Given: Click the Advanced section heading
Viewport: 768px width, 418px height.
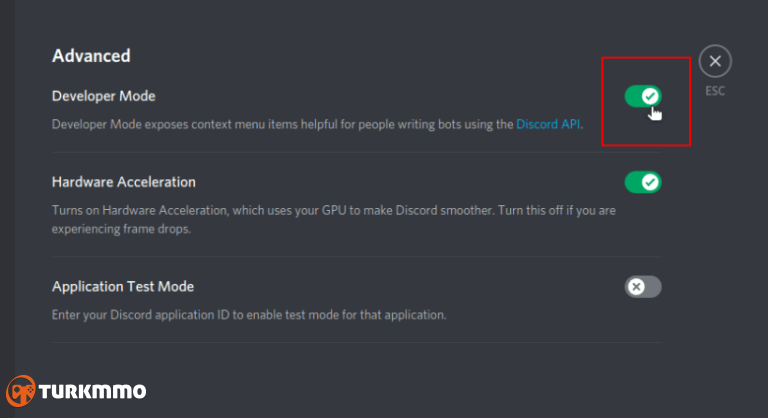Looking at the screenshot, I should [x=91, y=56].
